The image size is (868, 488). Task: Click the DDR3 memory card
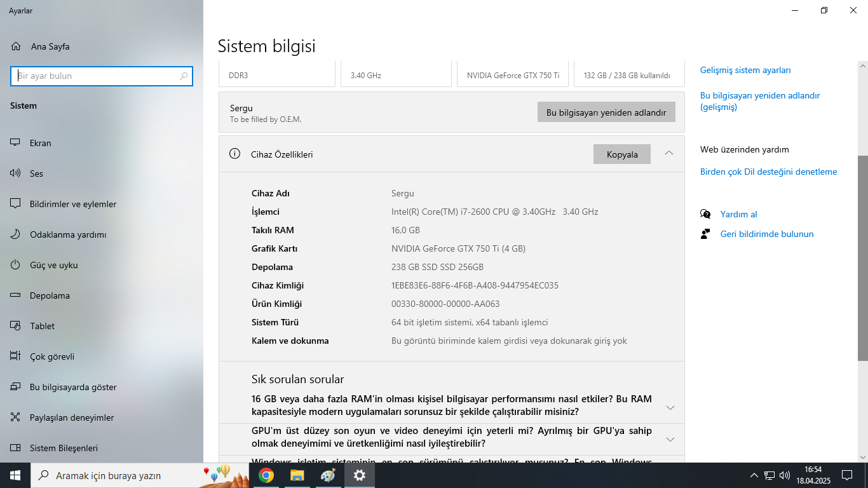[x=277, y=74]
